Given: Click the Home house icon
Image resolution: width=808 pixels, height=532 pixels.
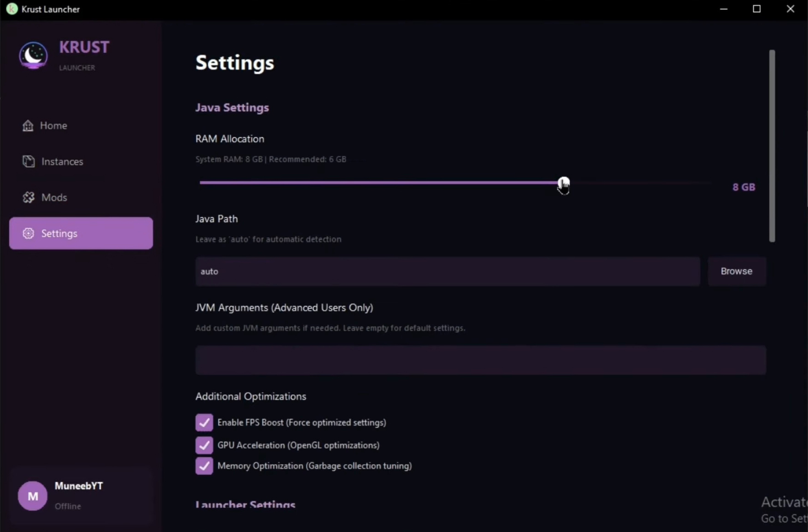Looking at the screenshot, I should point(28,126).
